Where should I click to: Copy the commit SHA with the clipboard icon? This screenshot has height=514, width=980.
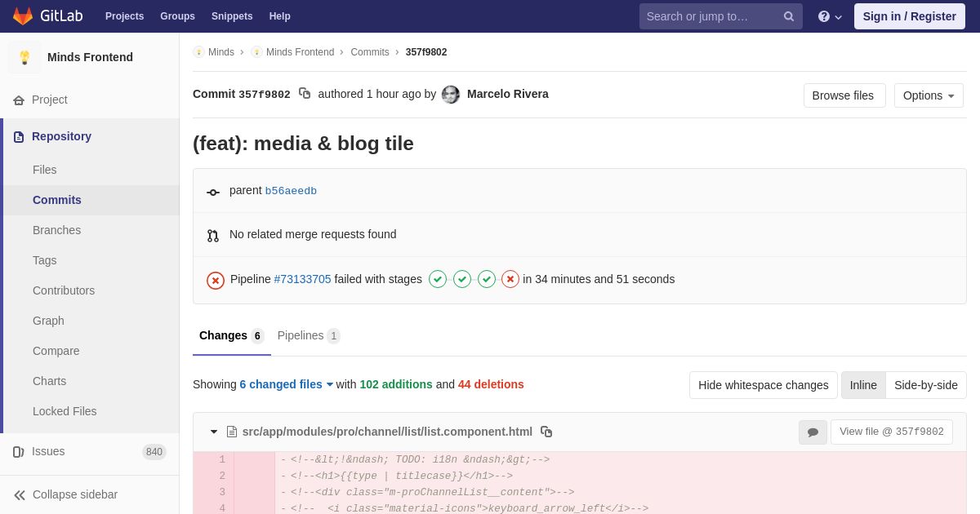coord(305,94)
